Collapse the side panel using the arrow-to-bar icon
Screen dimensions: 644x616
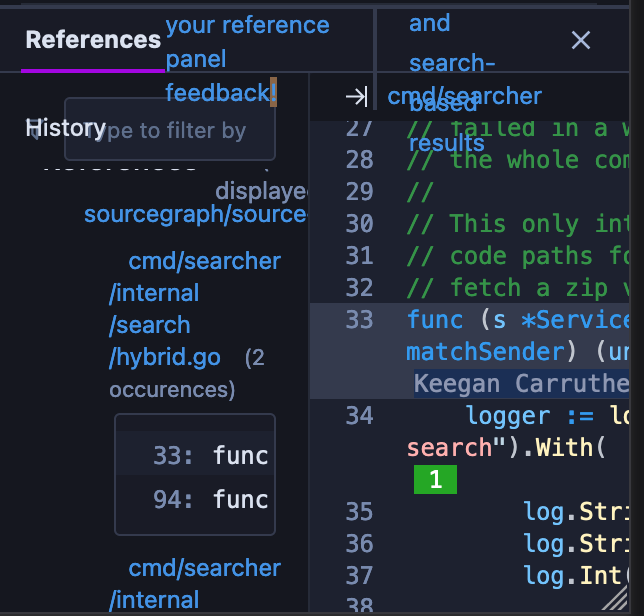click(356, 97)
